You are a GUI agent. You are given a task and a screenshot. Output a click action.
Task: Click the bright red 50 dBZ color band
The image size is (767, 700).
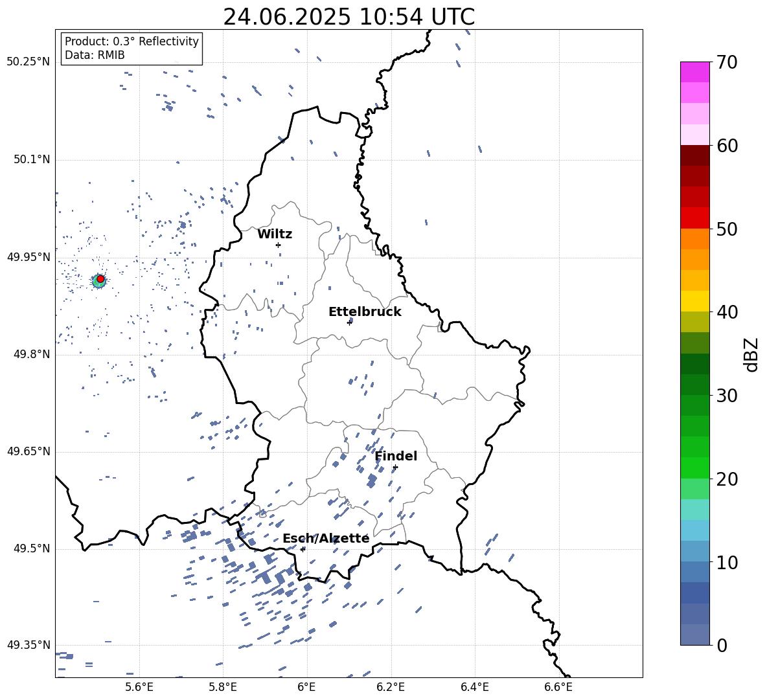coord(694,218)
